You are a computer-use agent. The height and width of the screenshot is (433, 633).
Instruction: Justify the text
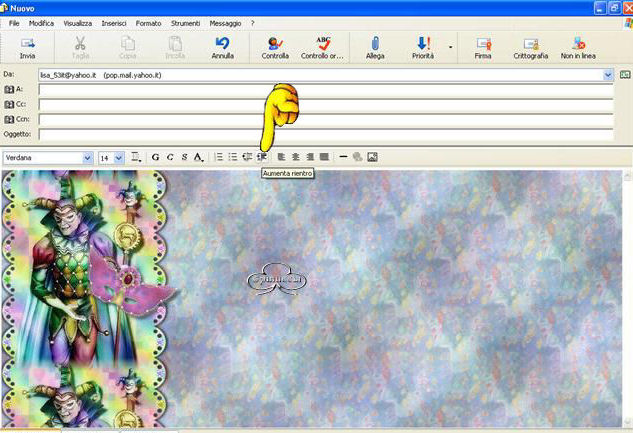point(324,157)
